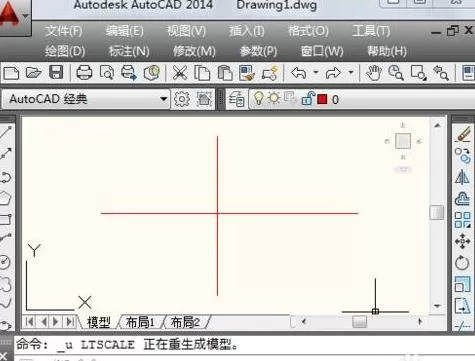Click the Publish icon
Screen dimensions: 475x361
click(129, 73)
